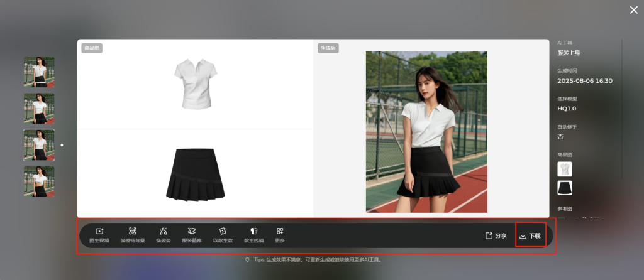Close the preview dialog with the X

(x=634, y=10)
